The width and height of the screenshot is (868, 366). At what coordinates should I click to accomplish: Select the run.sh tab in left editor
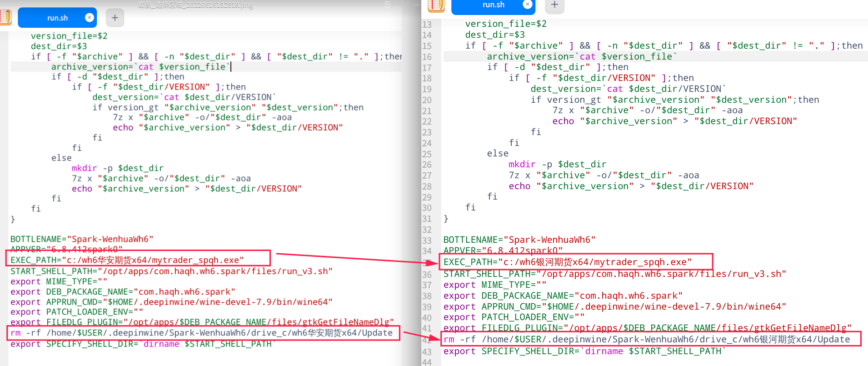point(57,18)
